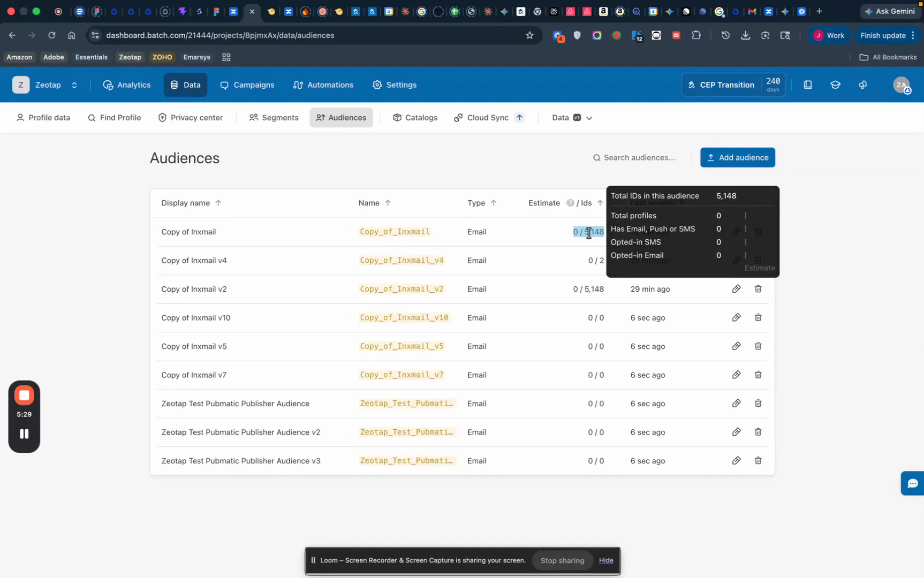
Task: Edit the unversioned Zeotap Test Pubmatic Publisher Audience
Action: point(737,404)
